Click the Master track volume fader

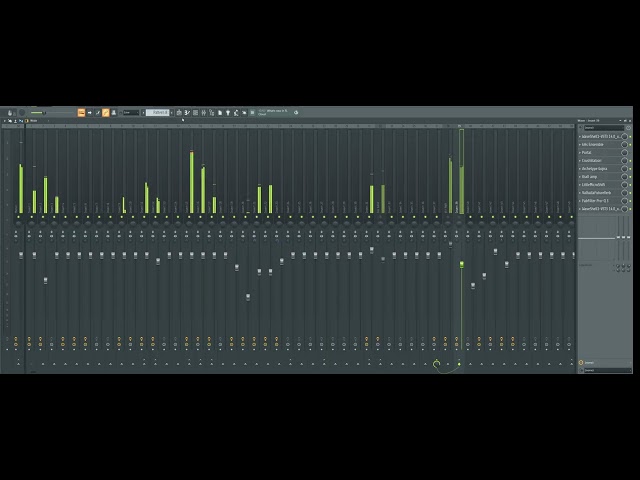[x=21, y=255]
